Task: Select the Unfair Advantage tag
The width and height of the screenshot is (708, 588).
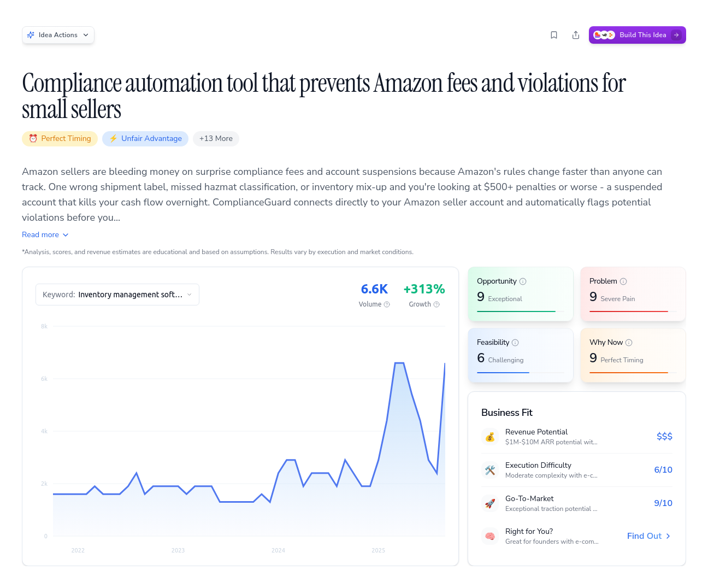Action: coord(145,138)
